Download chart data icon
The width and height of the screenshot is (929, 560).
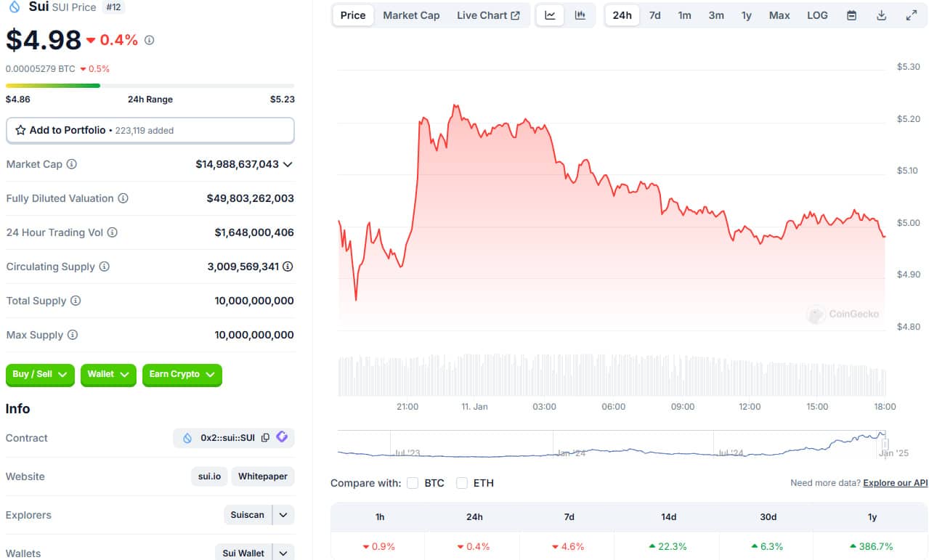(881, 15)
